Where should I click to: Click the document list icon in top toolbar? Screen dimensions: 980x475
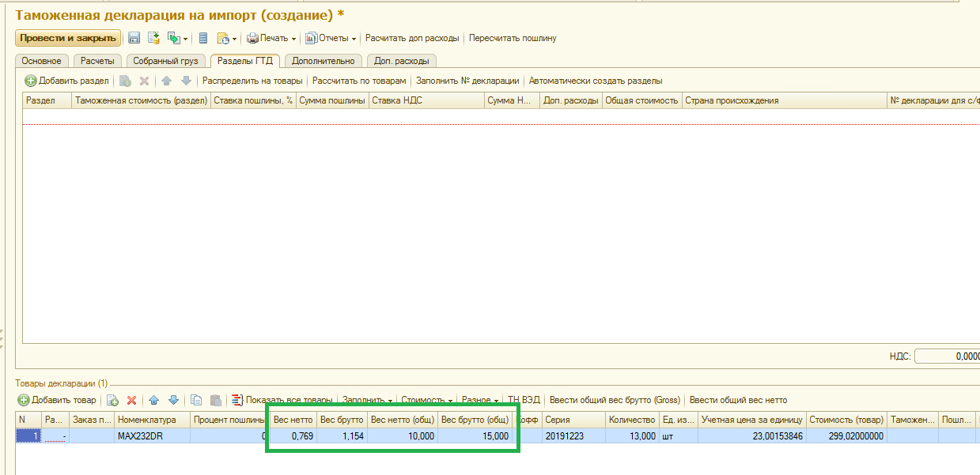click(x=203, y=38)
